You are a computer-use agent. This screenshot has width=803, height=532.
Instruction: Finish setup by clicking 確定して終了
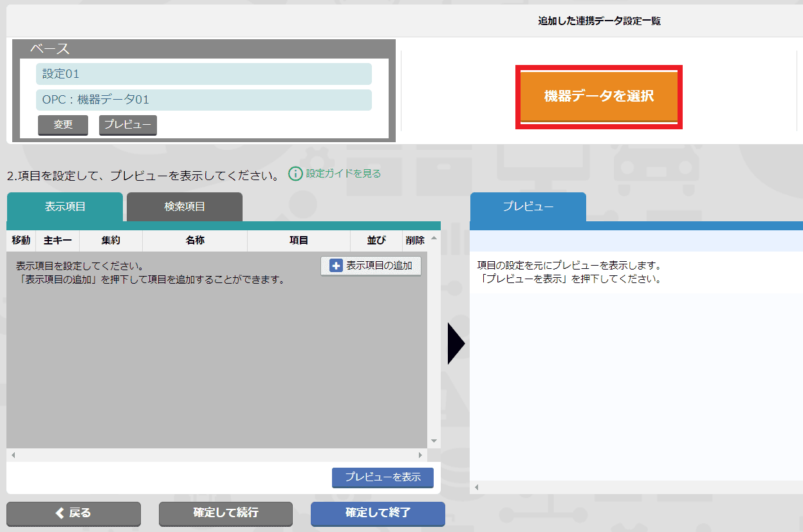point(378,514)
